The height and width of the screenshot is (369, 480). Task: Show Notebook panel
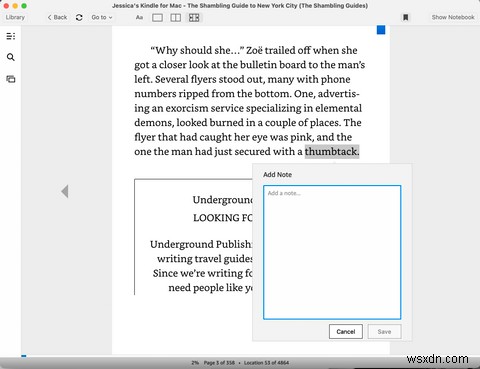pyautogui.click(x=453, y=17)
